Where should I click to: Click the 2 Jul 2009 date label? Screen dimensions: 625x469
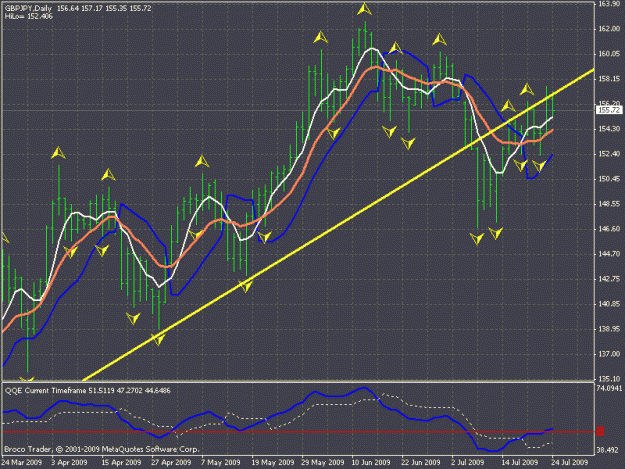pos(468,463)
